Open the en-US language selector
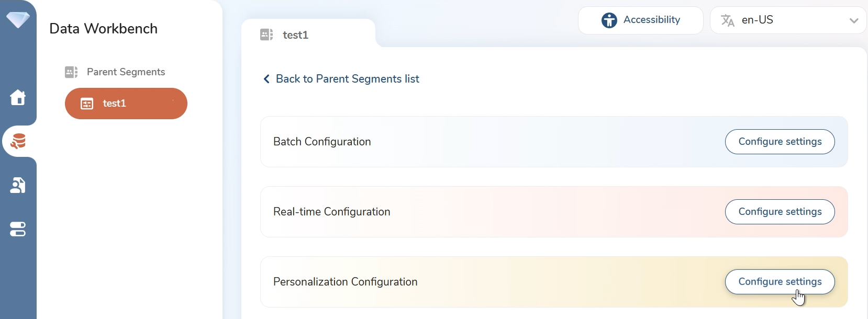This screenshot has height=319, width=868. (788, 20)
